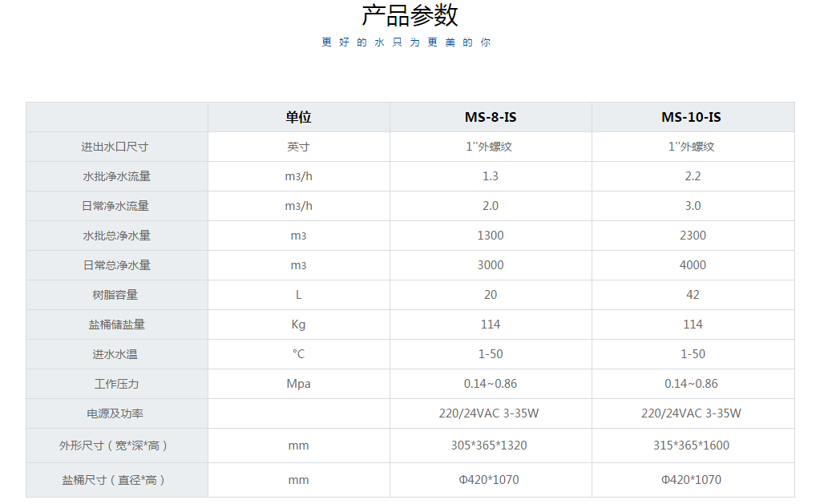This screenshot has width=836, height=504.
Task: Click the 单位 column header
Action: point(298,117)
